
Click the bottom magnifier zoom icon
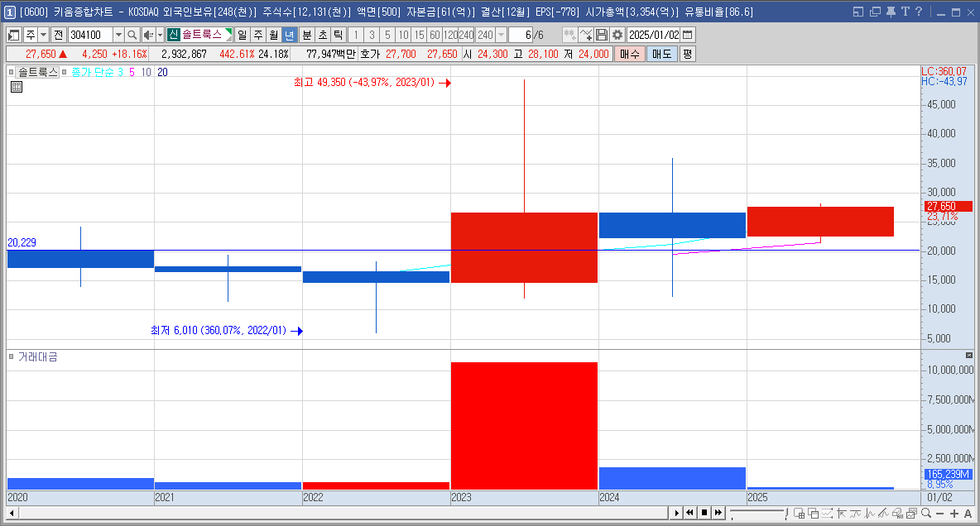926,514
